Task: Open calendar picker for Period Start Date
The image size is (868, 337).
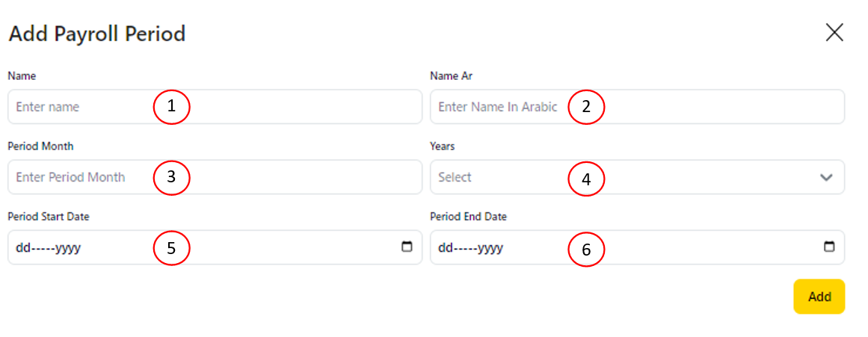Action: pyautogui.click(x=407, y=247)
